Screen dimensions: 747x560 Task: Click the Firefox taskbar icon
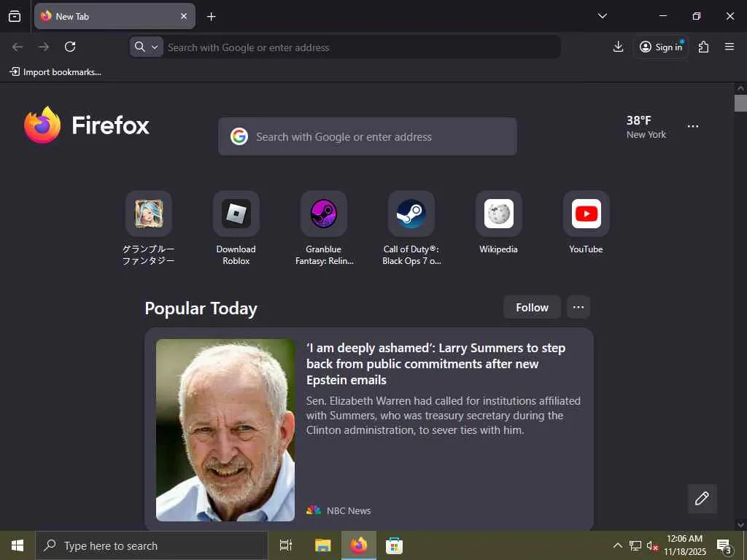[359, 545]
